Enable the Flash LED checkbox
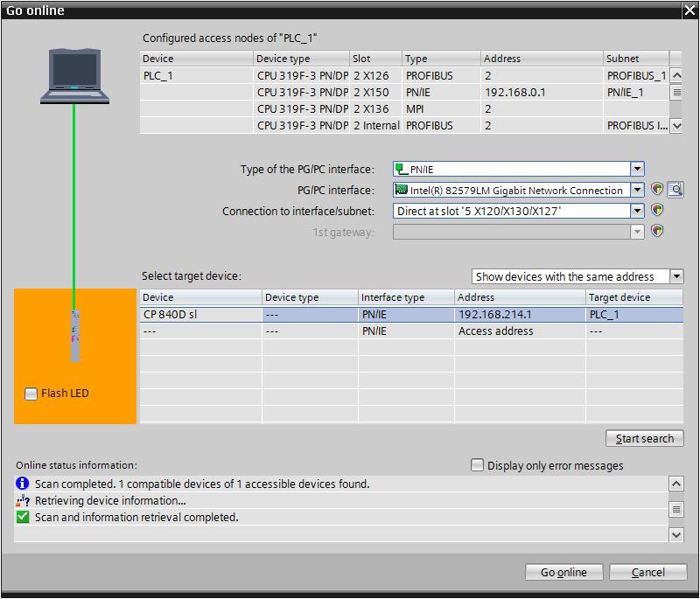 click(x=31, y=394)
